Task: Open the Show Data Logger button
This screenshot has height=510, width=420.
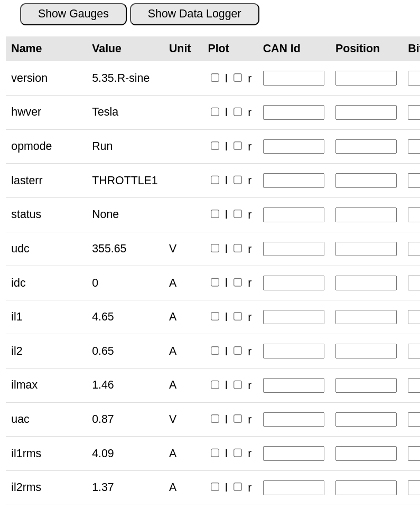Action: (194, 14)
